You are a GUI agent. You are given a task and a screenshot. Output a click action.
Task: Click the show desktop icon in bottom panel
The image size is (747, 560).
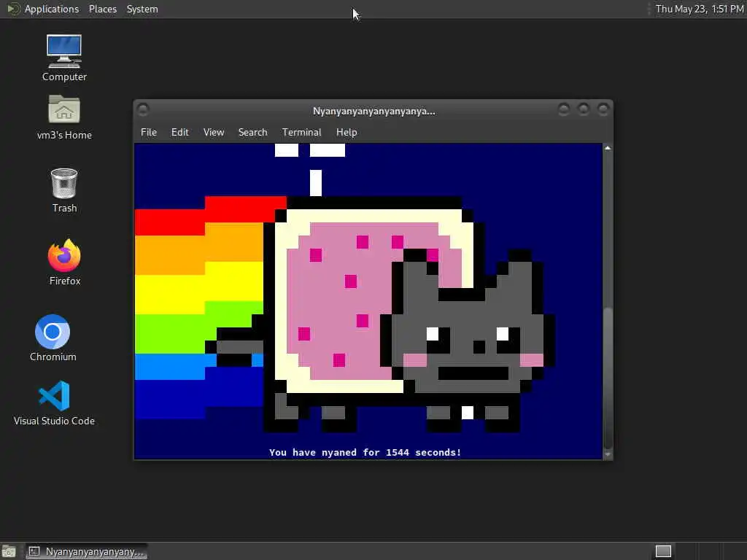9,551
